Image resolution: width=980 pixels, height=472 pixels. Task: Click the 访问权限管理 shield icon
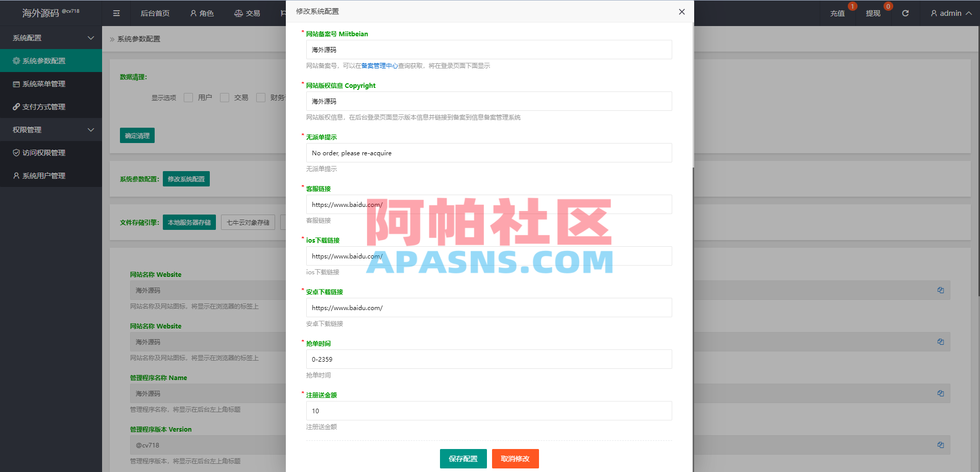[x=16, y=152]
